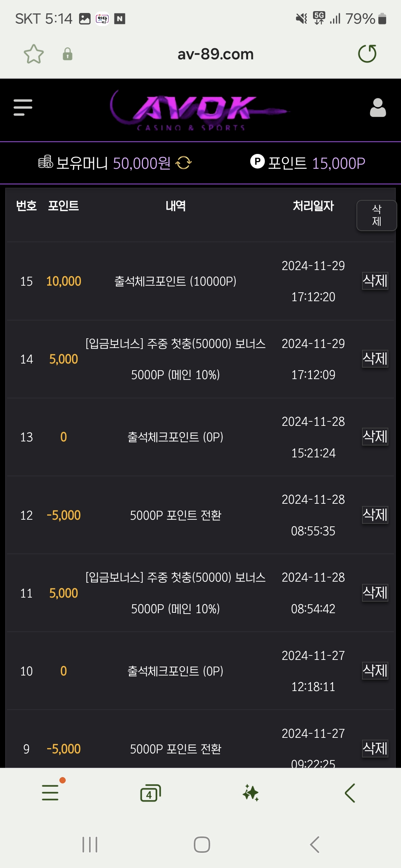Screen dimensions: 401x868
Task: Delete point record number 14
Action: [x=375, y=359]
